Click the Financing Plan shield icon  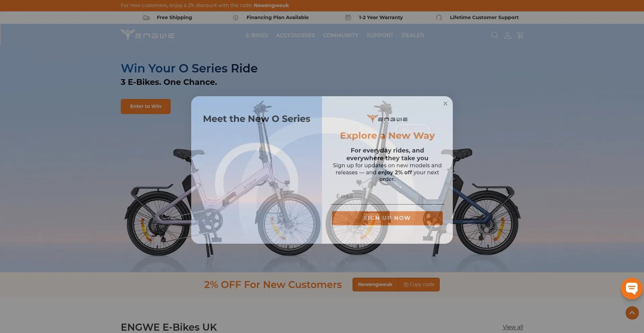click(x=236, y=17)
